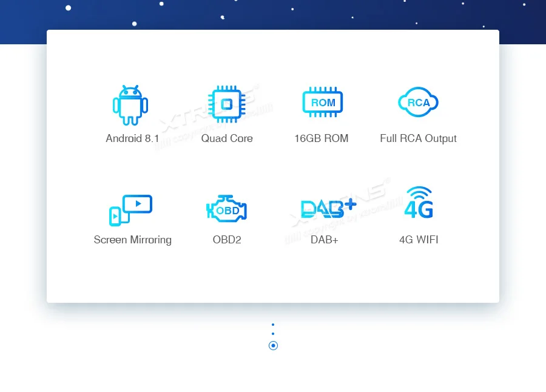Click the 4G WIFI label
The width and height of the screenshot is (546, 392).
coord(419,240)
